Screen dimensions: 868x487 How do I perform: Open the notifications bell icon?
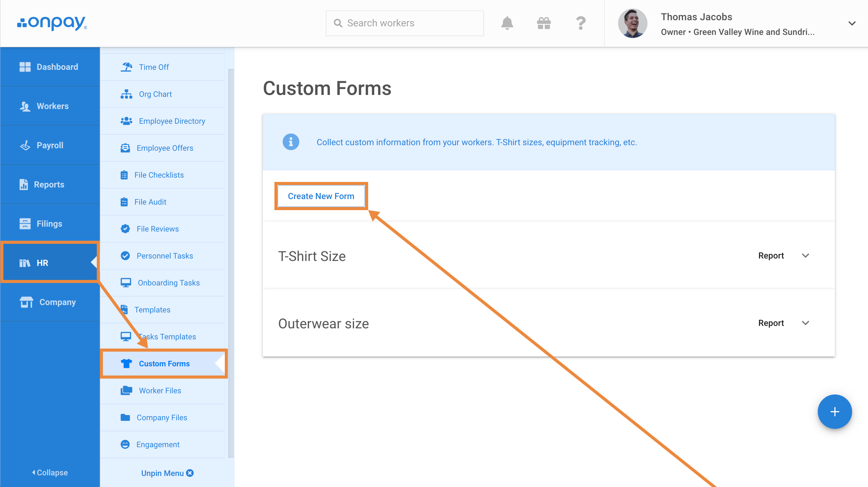[507, 23]
